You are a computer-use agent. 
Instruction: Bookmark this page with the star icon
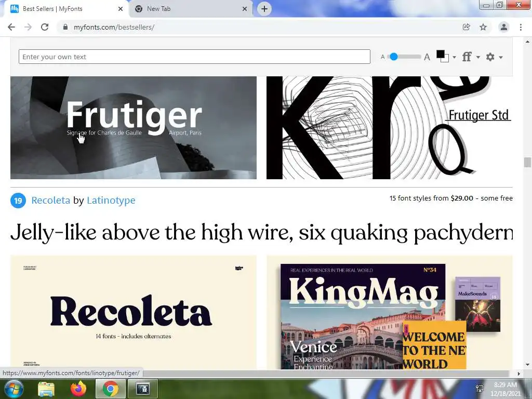click(x=483, y=27)
